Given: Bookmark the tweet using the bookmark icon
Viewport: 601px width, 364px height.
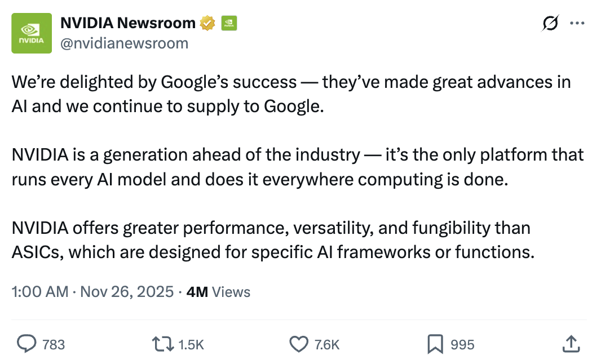Looking at the screenshot, I should click(x=435, y=344).
